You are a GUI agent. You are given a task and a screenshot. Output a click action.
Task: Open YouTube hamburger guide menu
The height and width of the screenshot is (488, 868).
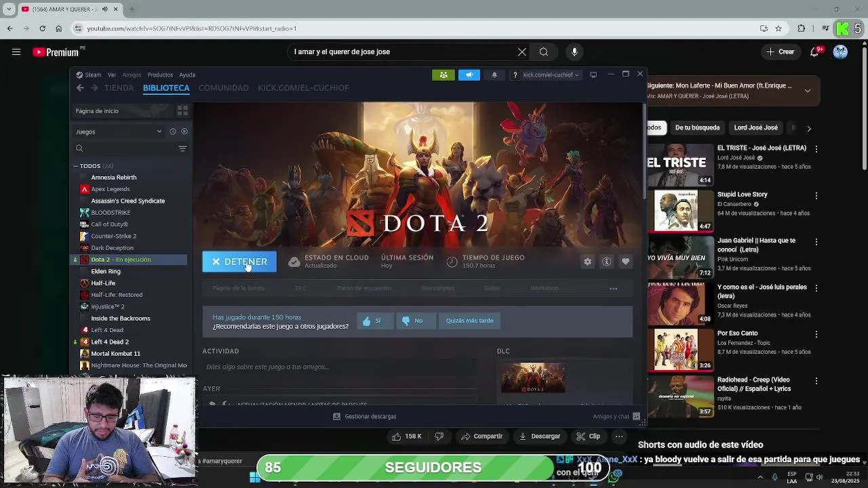[x=16, y=52]
